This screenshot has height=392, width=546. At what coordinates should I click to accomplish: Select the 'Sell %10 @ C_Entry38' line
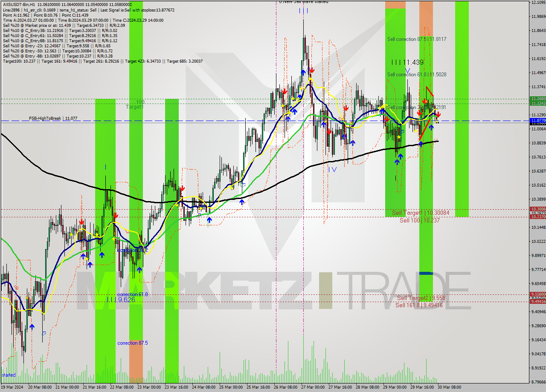60,30
